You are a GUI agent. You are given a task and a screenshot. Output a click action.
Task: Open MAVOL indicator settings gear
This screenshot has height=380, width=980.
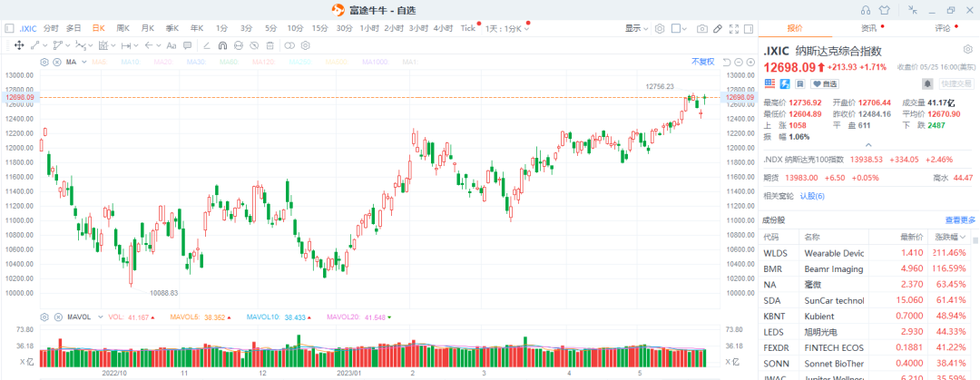pyautogui.click(x=44, y=317)
